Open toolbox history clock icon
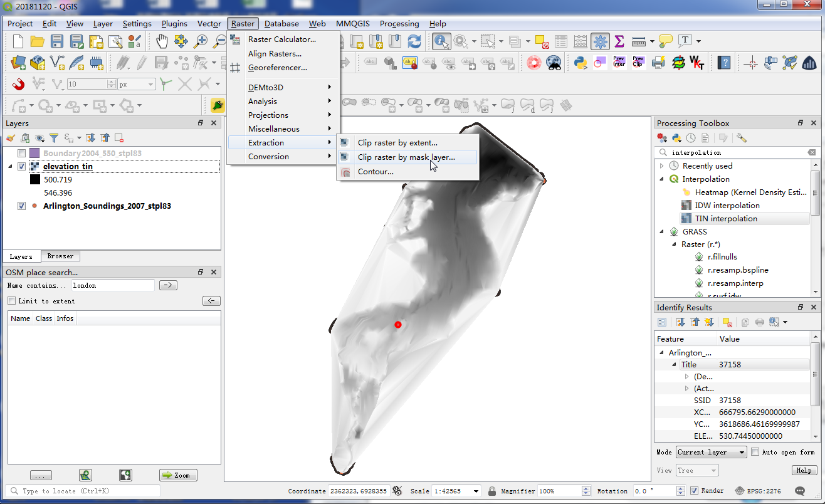 tap(691, 138)
